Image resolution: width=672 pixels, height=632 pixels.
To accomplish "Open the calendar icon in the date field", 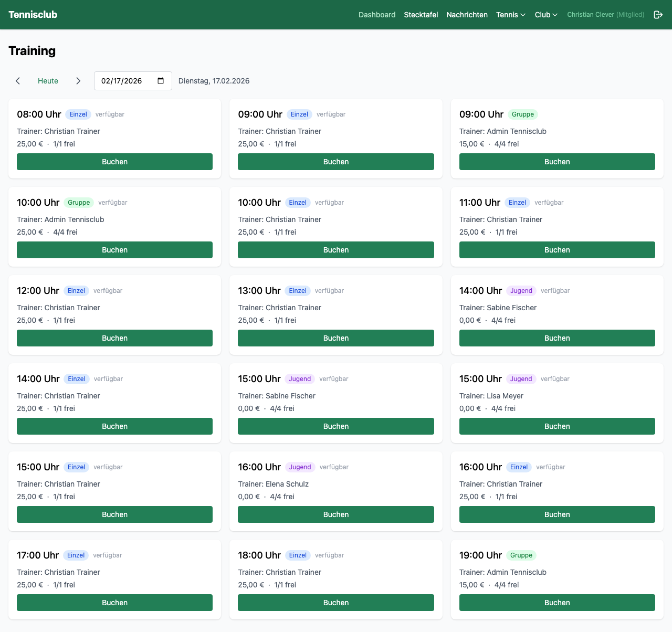I will click(x=160, y=81).
